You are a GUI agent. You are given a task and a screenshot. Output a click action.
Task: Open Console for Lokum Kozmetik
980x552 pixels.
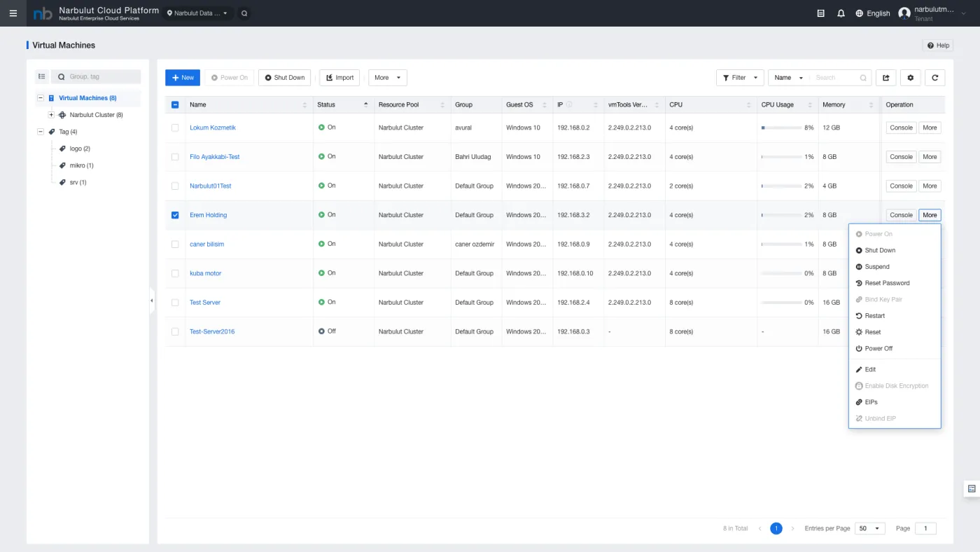pyautogui.click(x=901, y=127)
